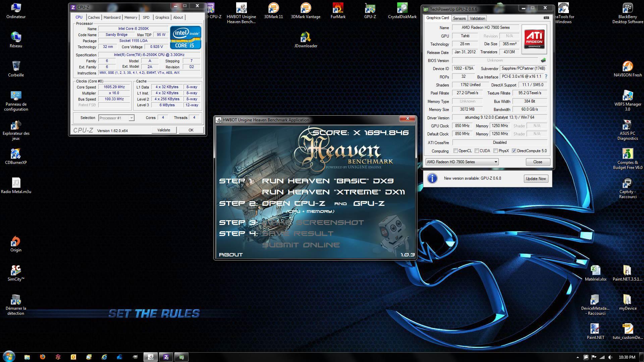Click the taskbar clock showing 10:30 PM

pos(627,357)
